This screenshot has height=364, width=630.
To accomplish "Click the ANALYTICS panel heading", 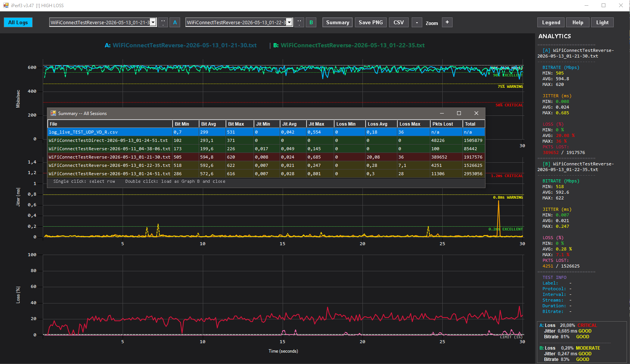I will pyautogui.click(x=555, y=36).
